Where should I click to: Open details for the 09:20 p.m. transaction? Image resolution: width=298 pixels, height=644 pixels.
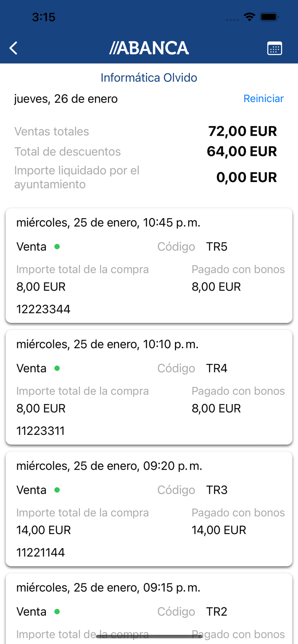[149, 508]
